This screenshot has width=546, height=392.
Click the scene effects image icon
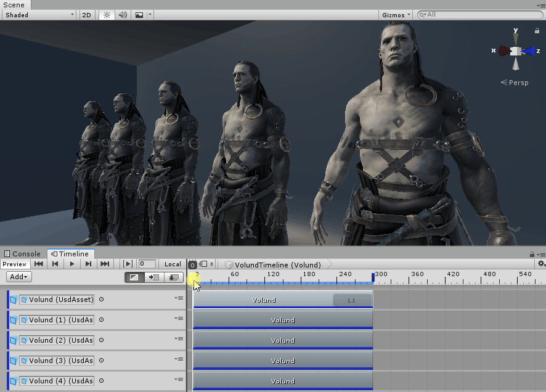(139, 15)
